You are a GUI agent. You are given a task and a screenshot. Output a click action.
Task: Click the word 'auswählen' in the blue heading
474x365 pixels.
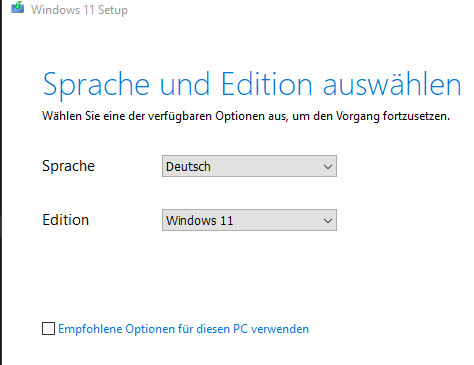(392, 84)
